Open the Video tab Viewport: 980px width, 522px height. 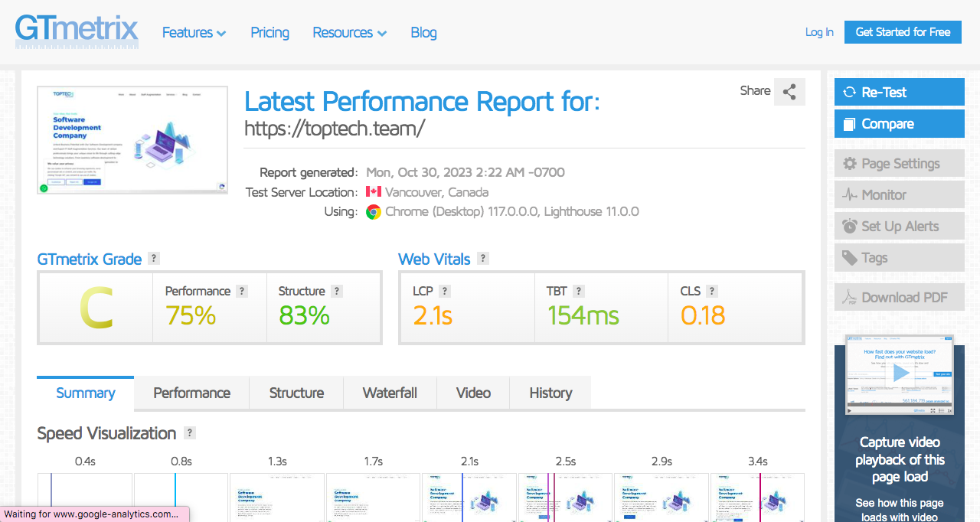tap(473, 393)
